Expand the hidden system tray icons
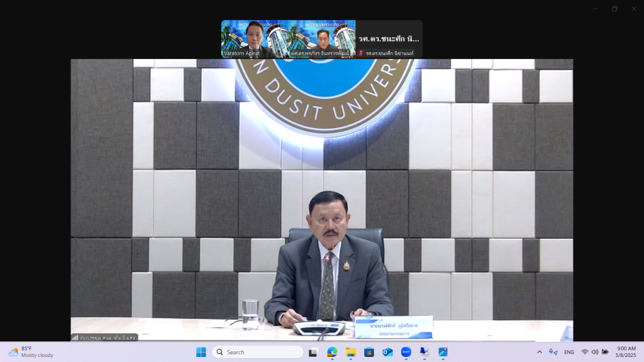Viewport: 644px width, 362px height. pyautogui.click(x=539, y=352)
